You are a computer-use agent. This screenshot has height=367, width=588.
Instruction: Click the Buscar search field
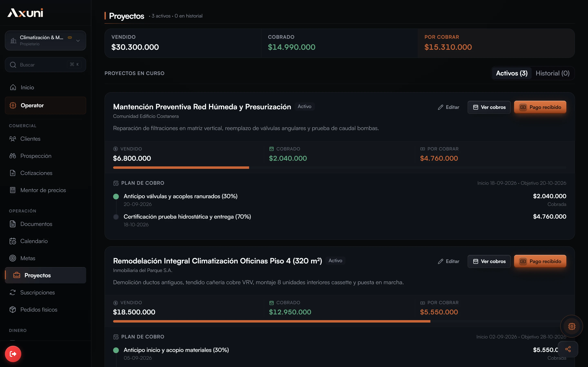coord(46,65)
